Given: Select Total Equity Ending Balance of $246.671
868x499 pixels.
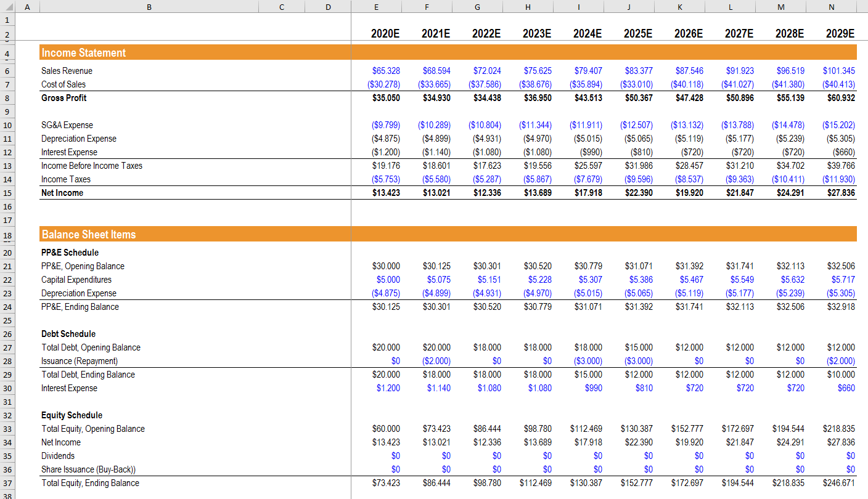Looking at the screenshot, I should (838, 483).
